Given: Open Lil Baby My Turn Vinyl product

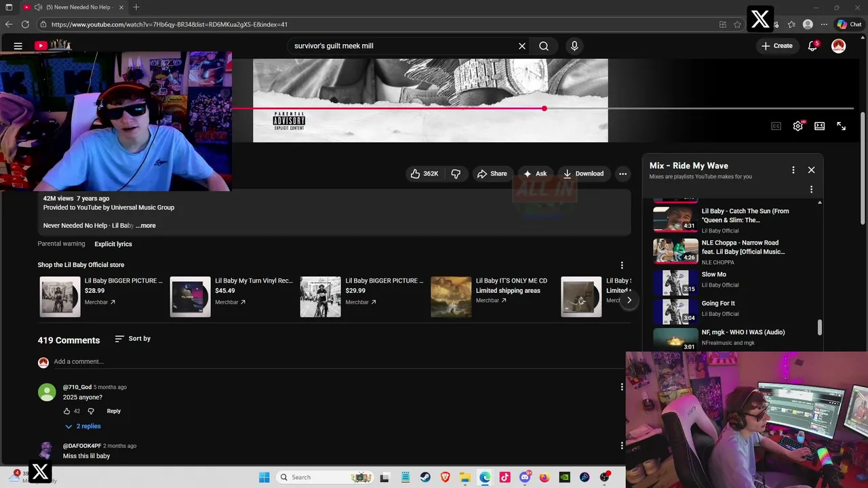Looking at the screenshot, I should click(231, 296).
